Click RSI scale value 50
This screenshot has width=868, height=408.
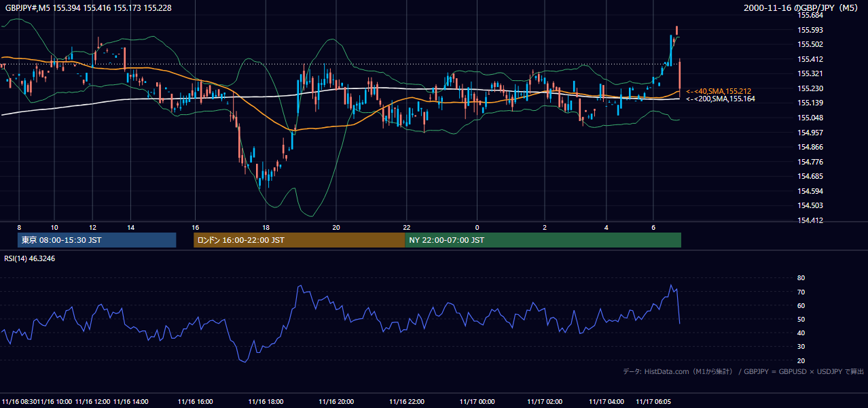pos(801,319)
